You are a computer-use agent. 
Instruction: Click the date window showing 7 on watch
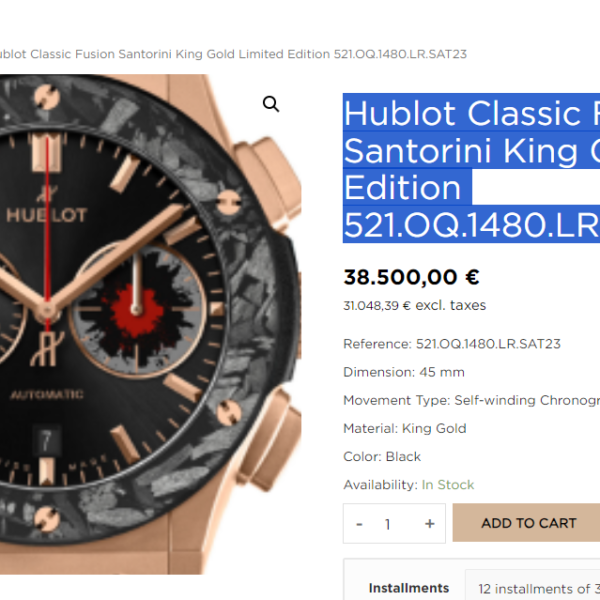[46, 440]
